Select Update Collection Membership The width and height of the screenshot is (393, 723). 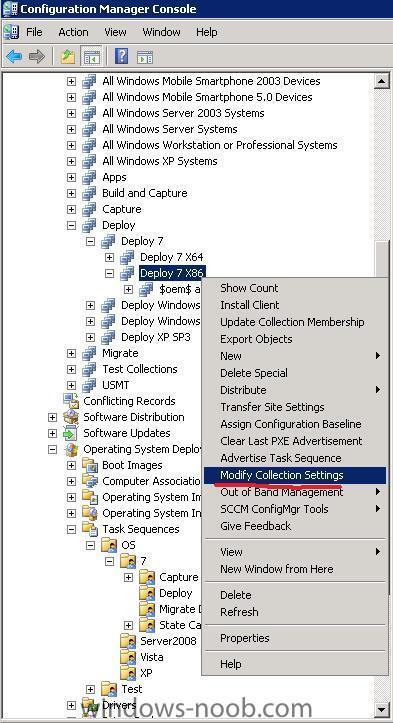294,322
